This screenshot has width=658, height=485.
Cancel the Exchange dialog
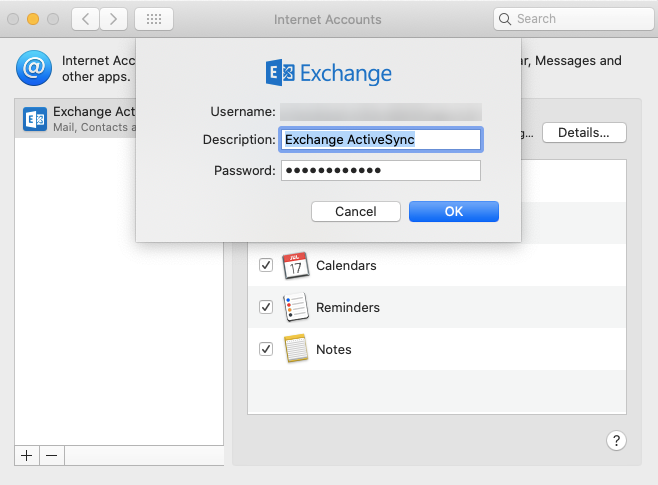(x=356, y=211)
